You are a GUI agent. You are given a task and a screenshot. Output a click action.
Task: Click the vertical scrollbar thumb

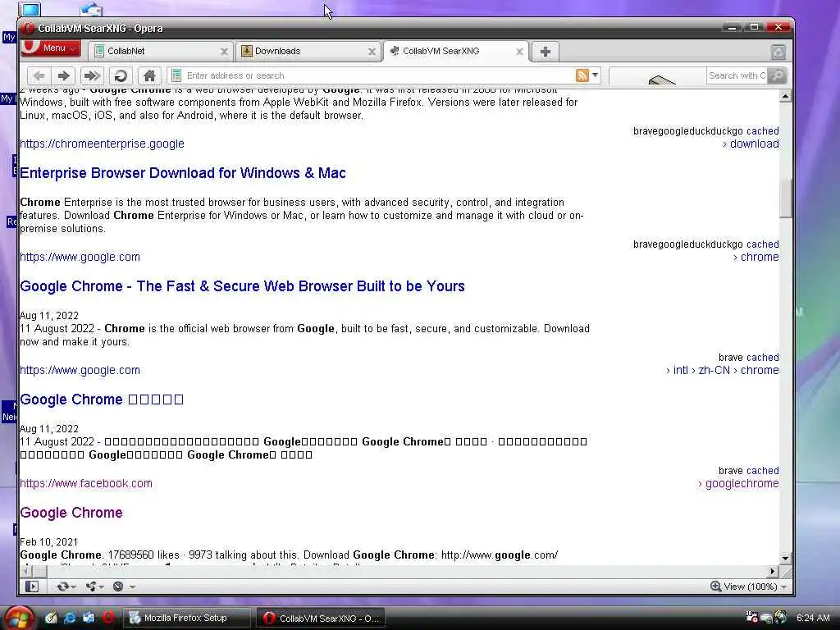click(x=785, y=198)
